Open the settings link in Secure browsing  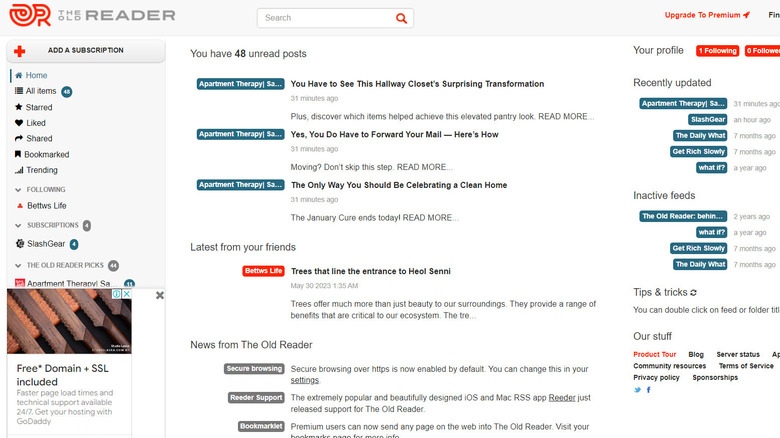(304, 380)
